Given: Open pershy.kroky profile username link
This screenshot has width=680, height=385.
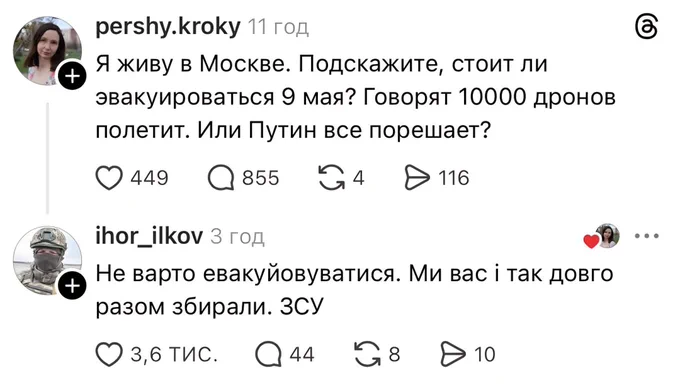Looking at the screenshot, I should tap(167, 27).
